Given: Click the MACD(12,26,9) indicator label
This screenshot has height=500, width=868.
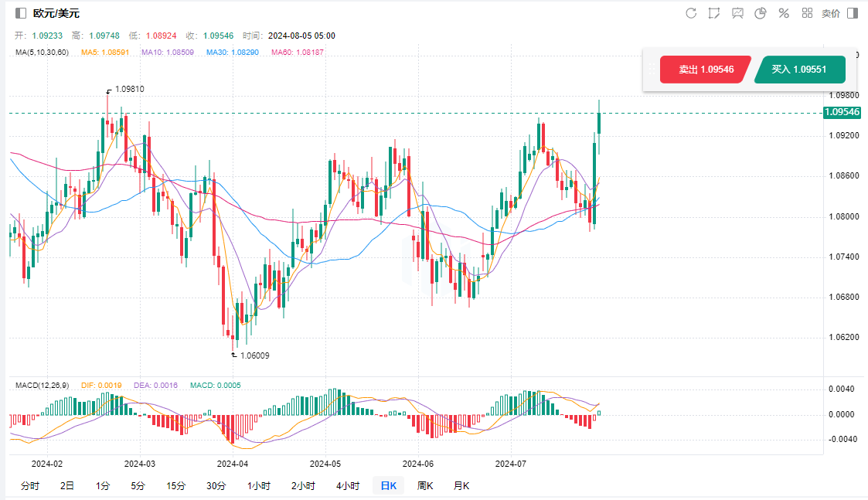Looking at the screenshot, I should 43,385.
